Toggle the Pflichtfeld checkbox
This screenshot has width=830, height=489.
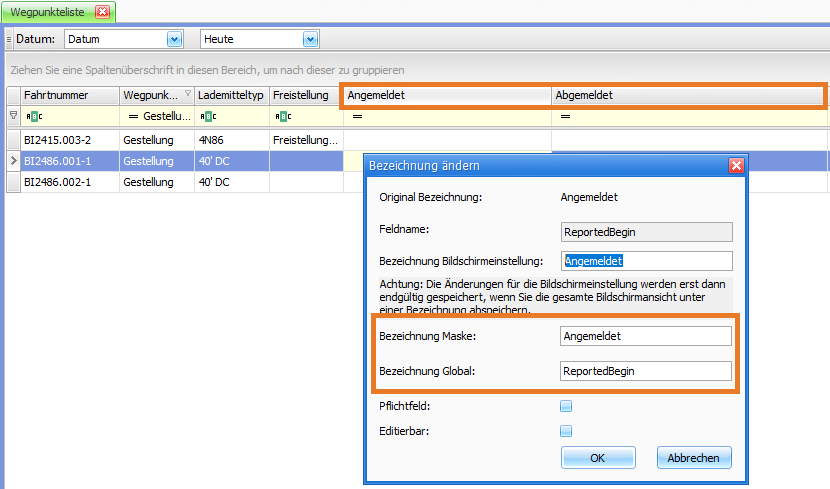coord(566,406)
